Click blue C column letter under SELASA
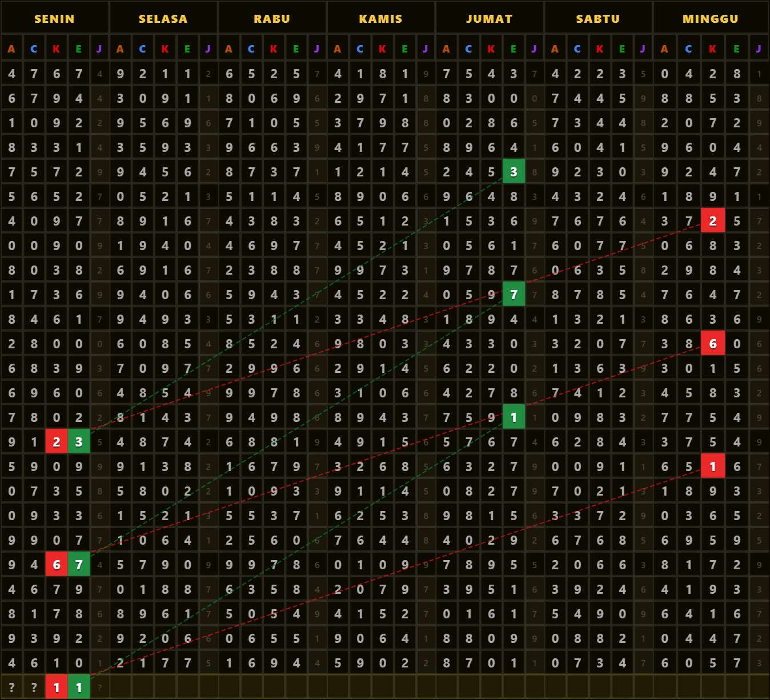 click(x=142, y=49)
